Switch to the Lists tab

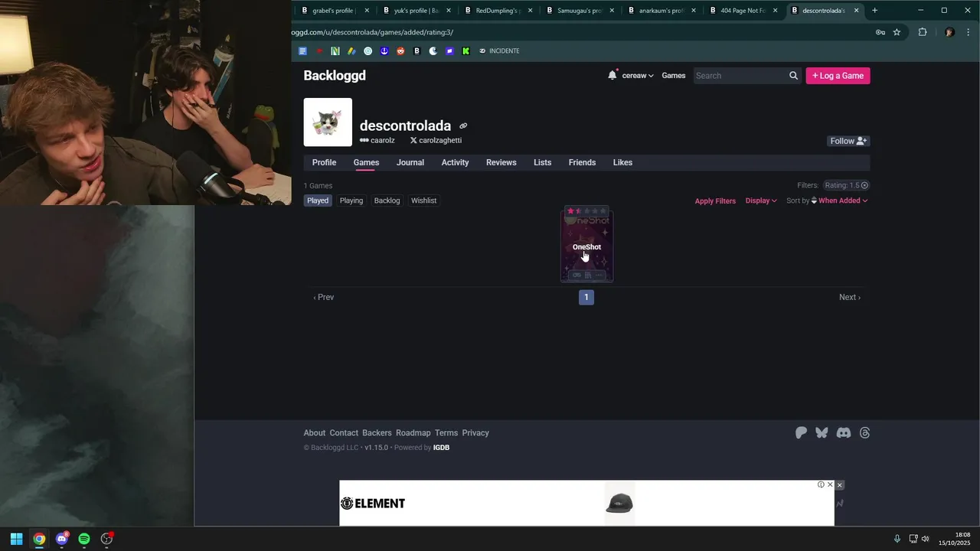pos(542,162)
